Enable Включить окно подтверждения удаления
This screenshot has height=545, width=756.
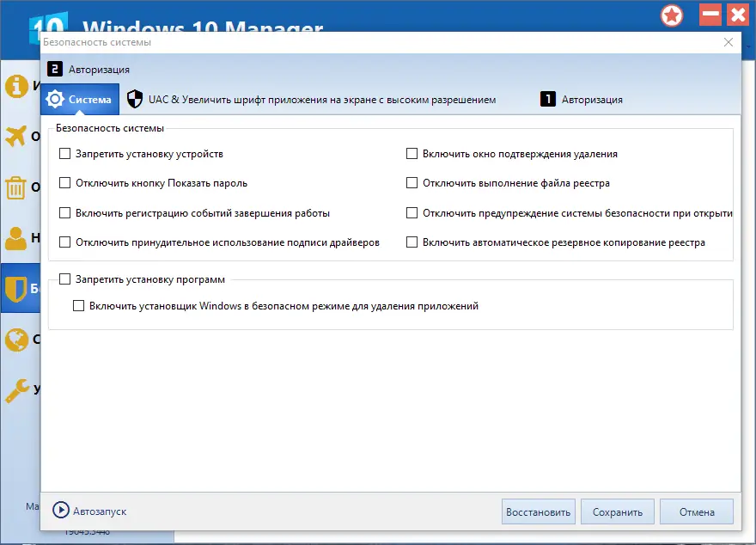pos(412,154)
